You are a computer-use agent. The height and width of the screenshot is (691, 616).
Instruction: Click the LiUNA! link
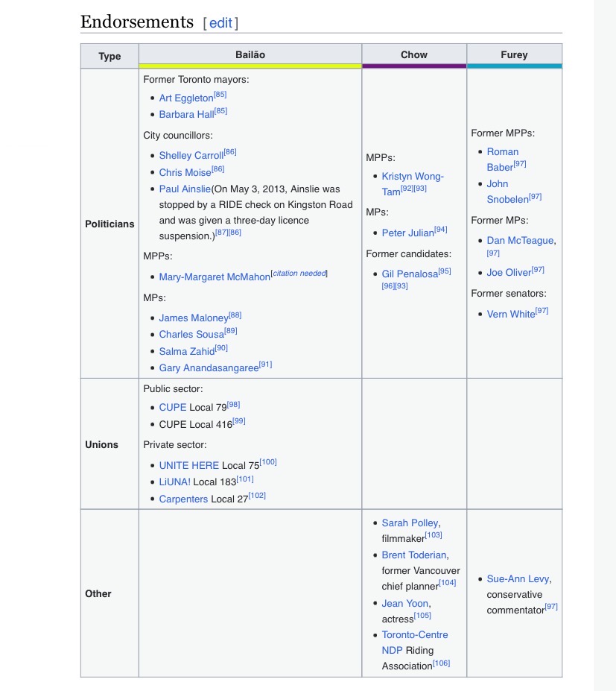[174, 482]
